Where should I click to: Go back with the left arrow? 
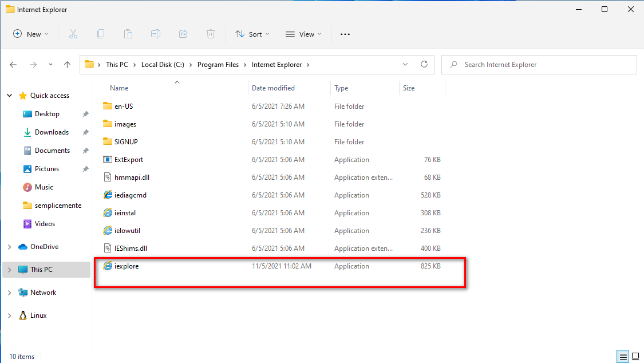click(x=13, y=65)
